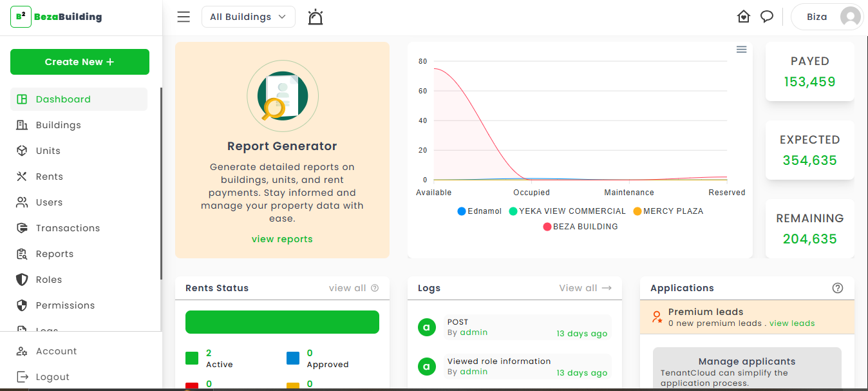Click the Create New + button
The width and height of the screenshot is (868, 391).
80,62
